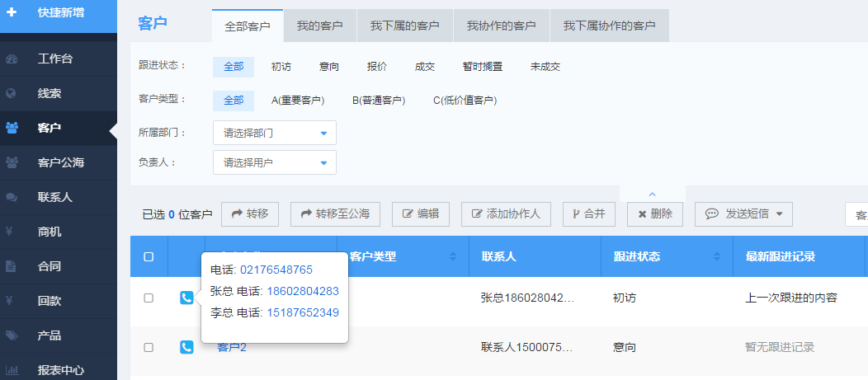Click the 合并 button
Viewport: 868px width, 380px height.
pyautogui.click(x=589, y=214)
